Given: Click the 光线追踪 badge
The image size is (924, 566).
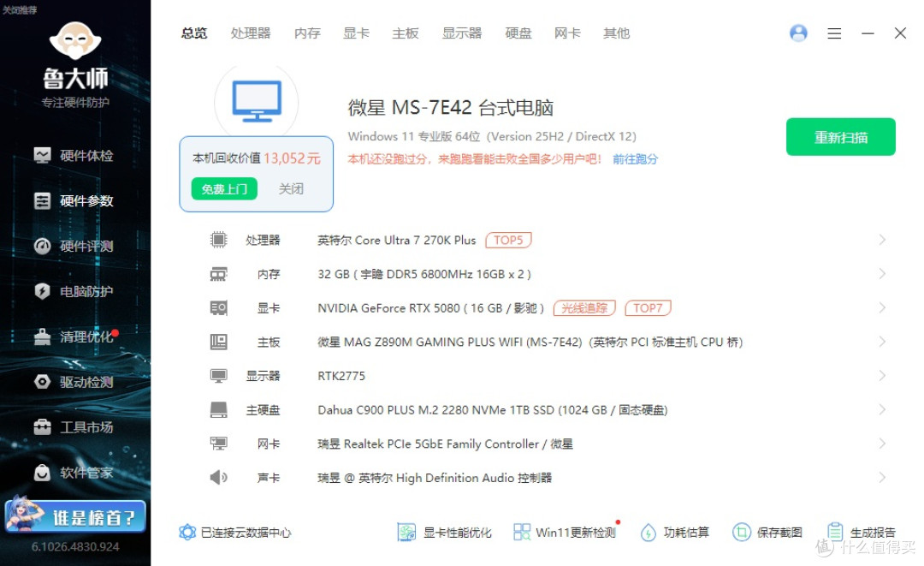Looking at the screenshot, I should (x=584, y=307).
